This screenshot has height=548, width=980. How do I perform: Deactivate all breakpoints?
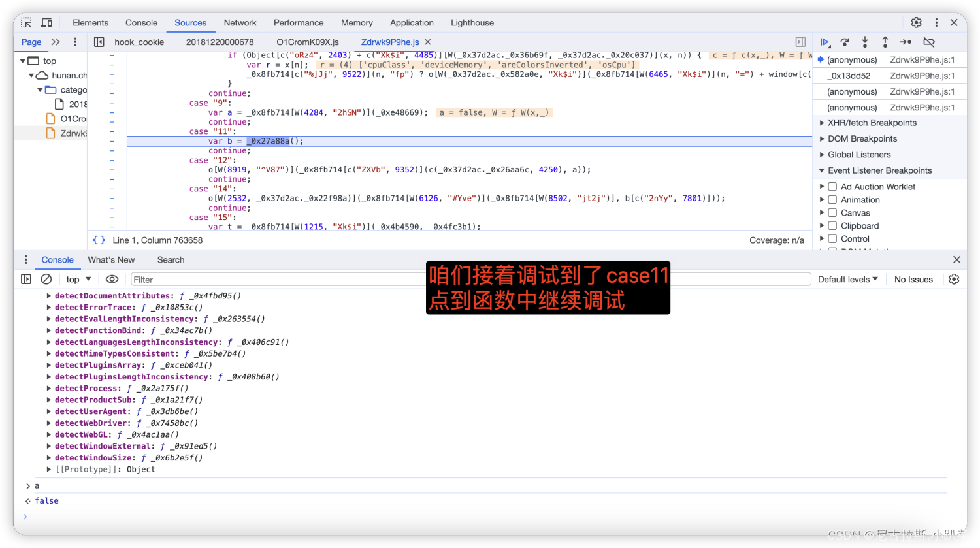(929, 41)
